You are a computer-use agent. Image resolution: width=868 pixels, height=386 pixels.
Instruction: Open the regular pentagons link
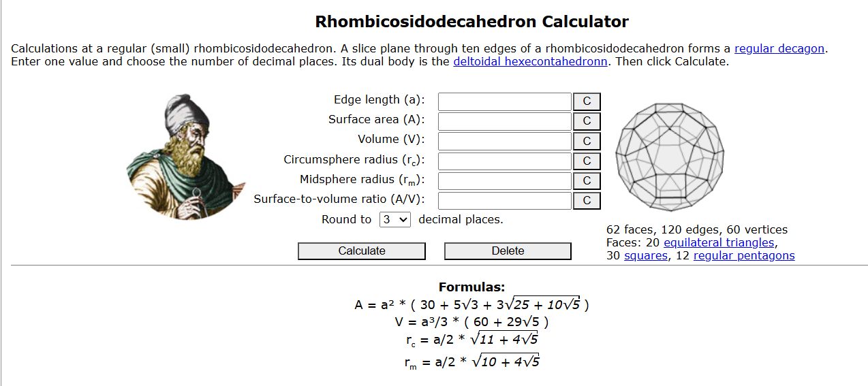744,255
